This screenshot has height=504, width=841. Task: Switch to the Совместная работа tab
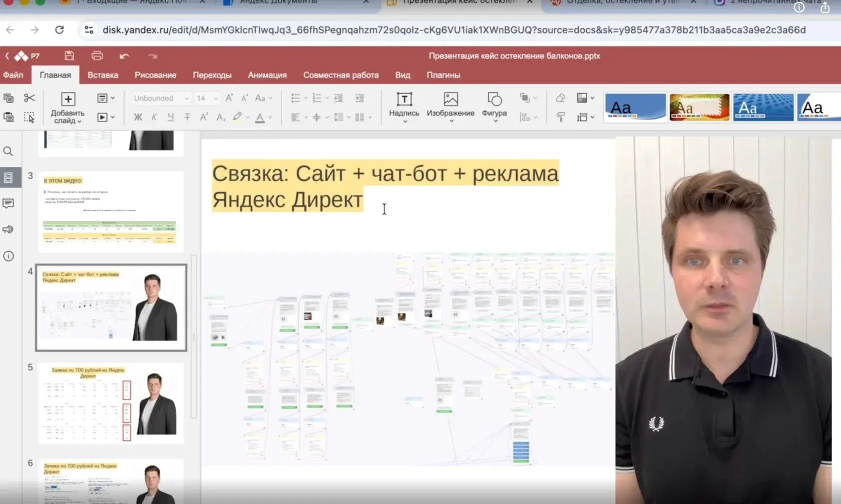pos(341,75)
